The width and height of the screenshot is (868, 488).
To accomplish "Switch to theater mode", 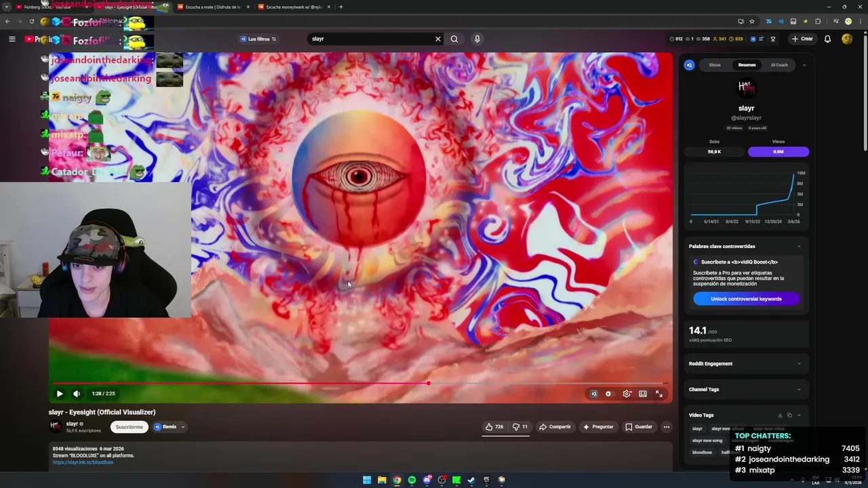I will 643,394.
